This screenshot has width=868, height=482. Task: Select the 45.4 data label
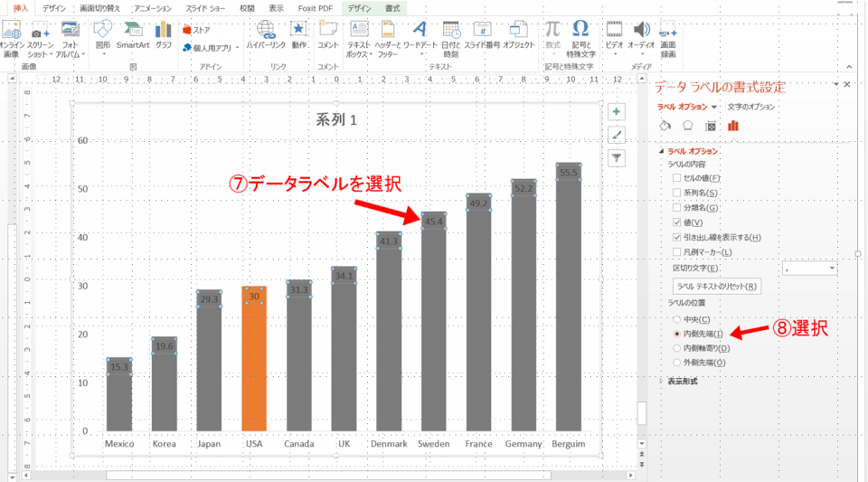[x=433, y=222]
